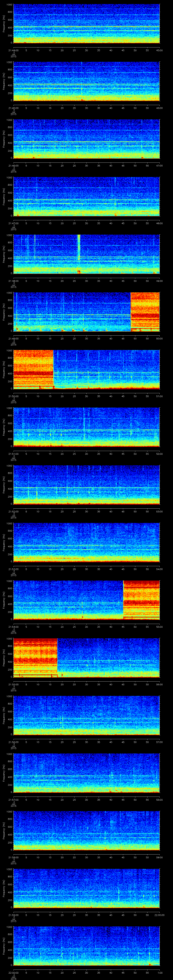173x980 pixels.
Task: Click the 21:57:00 start time label
Action: click(x=13, y=799)
